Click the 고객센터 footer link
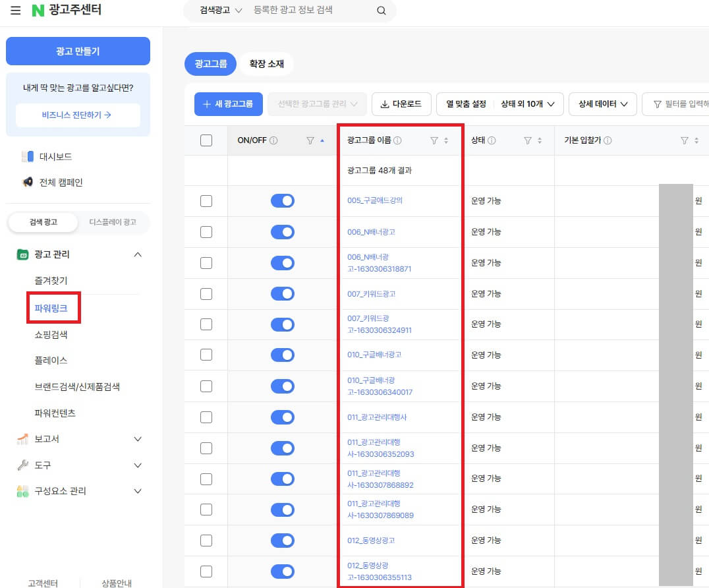 [x=43, y=583]
